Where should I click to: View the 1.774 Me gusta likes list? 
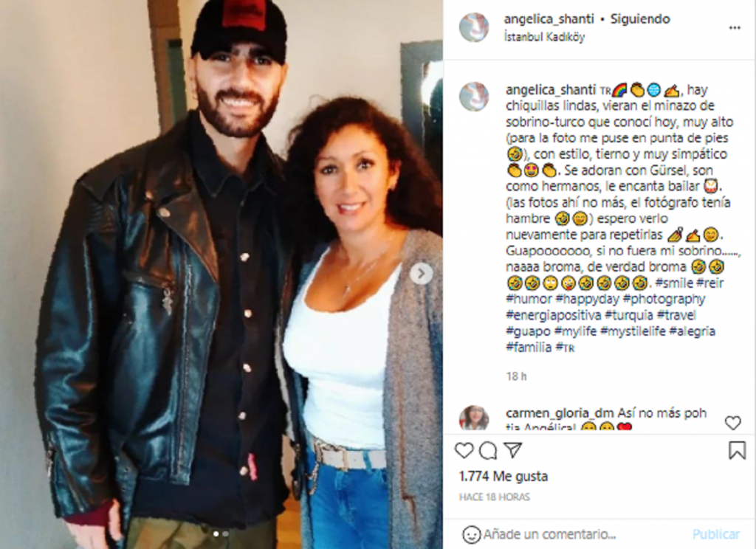[504, 476]
